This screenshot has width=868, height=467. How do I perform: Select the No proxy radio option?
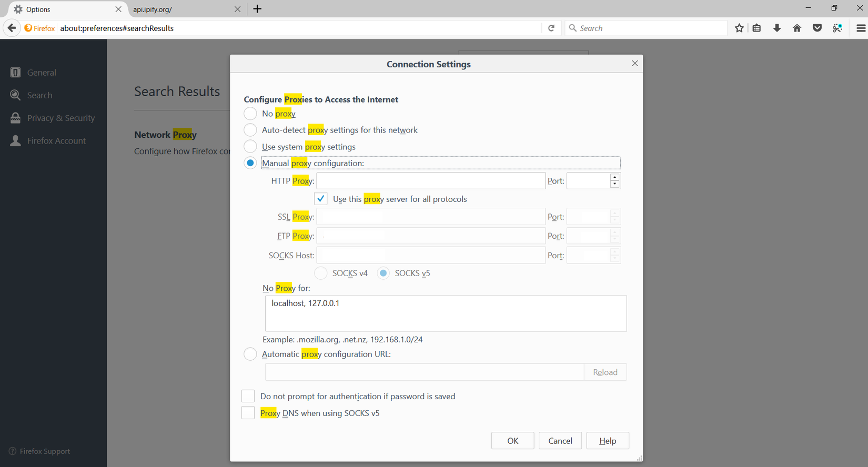point(250,114)
